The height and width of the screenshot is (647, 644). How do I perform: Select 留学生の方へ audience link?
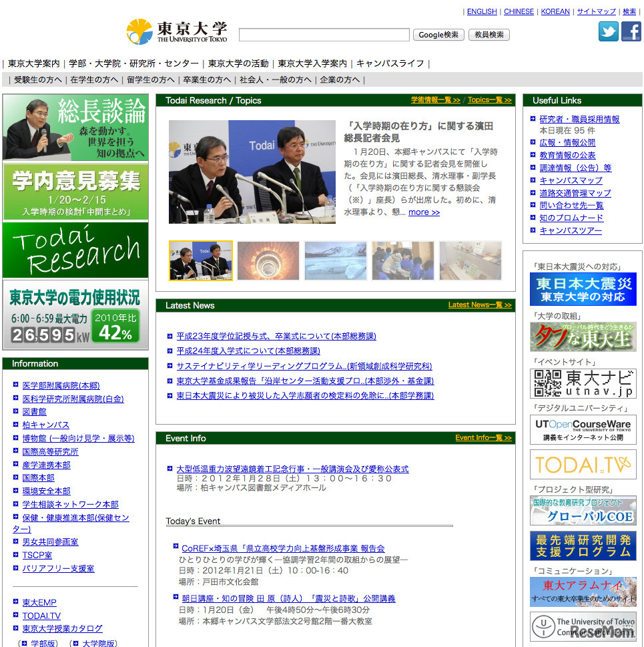point(150,80)
